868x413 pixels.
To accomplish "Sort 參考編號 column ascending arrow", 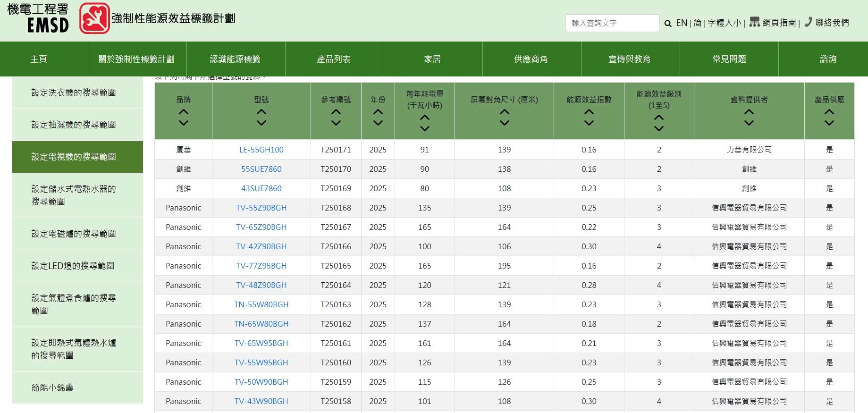I will coord(336,112).
